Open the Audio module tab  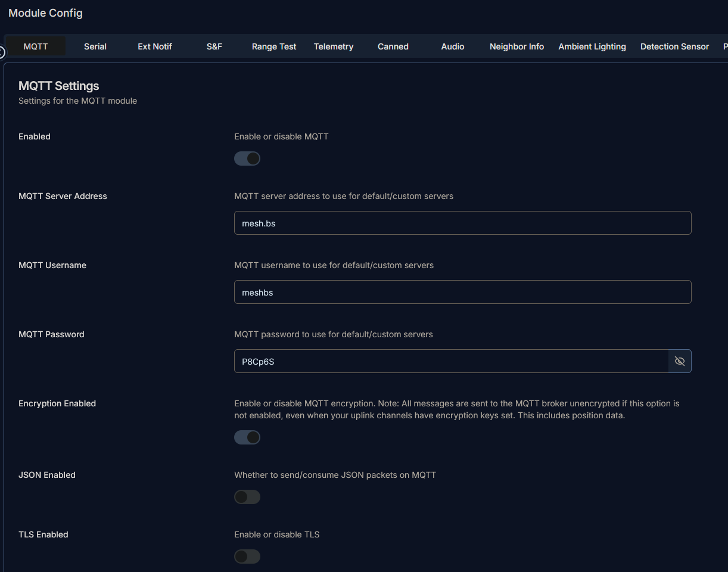click(x=453, y=46)
